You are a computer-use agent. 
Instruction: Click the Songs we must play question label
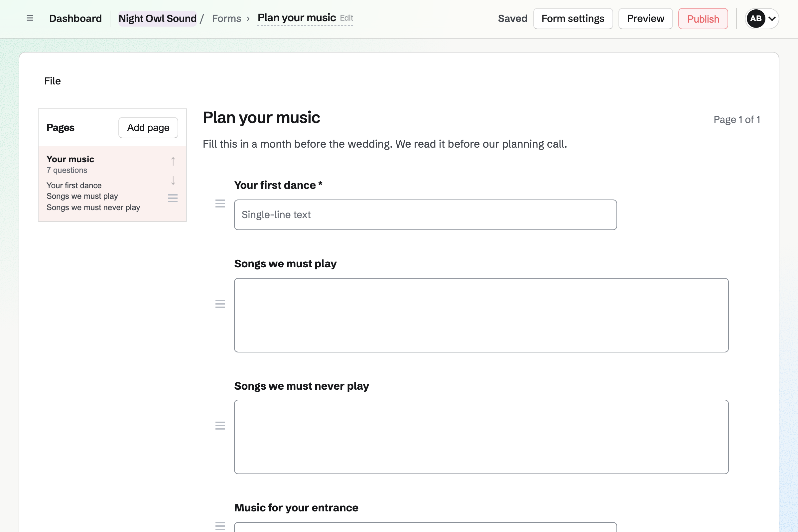click(x=285, y=264)
